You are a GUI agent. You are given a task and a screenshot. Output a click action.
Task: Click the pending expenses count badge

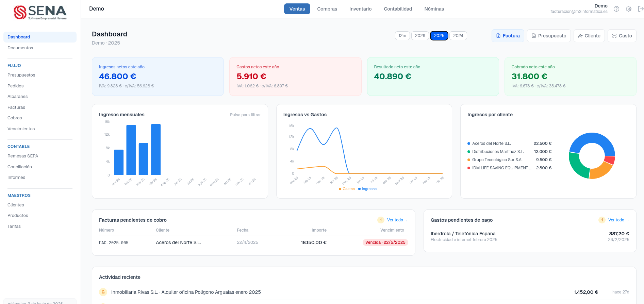pyautogui.click(x=602, y=220)
